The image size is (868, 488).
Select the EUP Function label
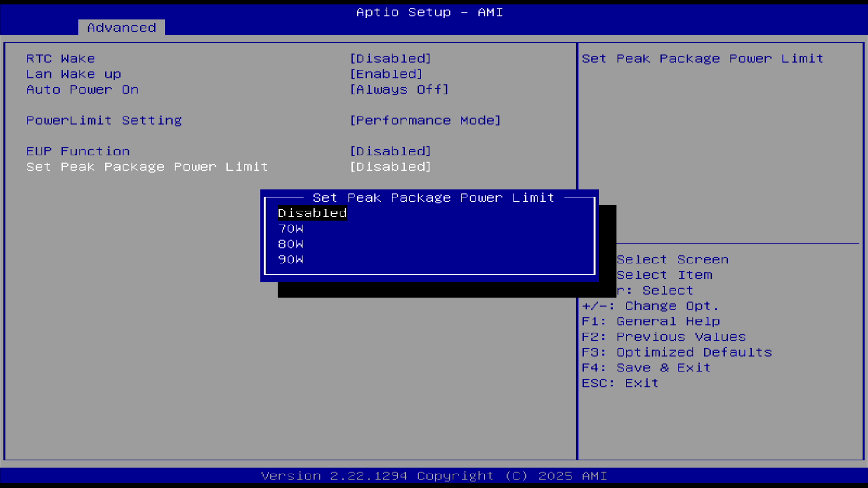click(78, 151)
